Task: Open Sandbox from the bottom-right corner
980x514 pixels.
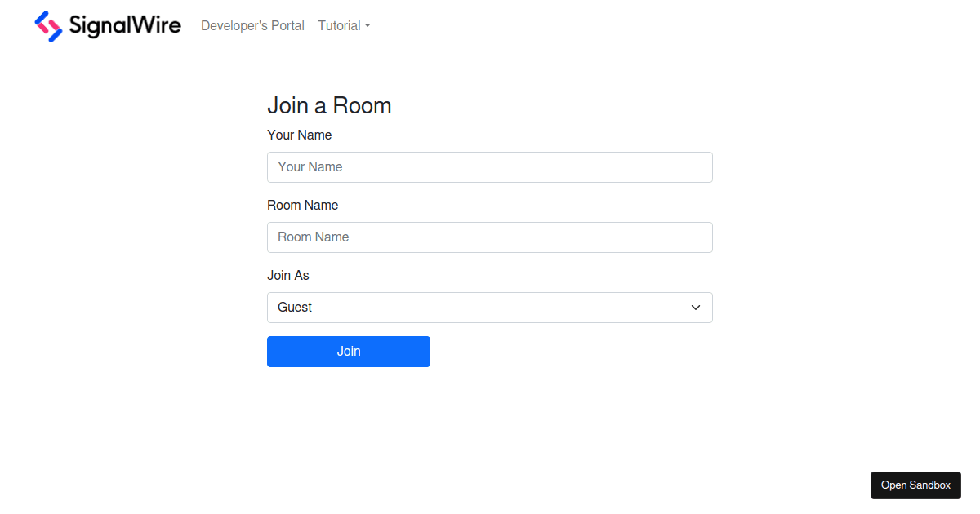Action: 915,485
